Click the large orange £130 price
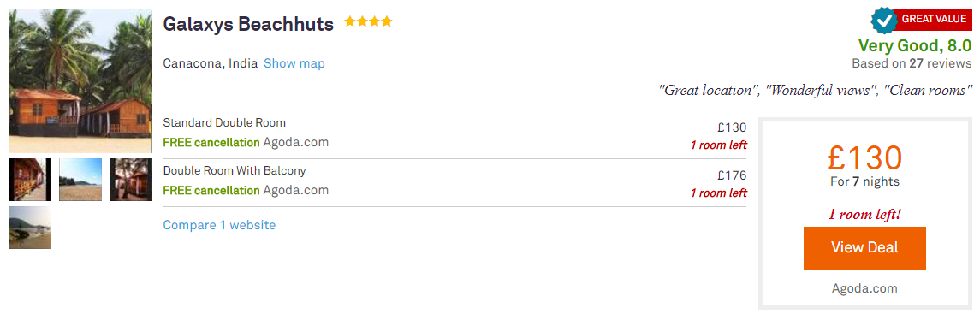 [864, 158]
